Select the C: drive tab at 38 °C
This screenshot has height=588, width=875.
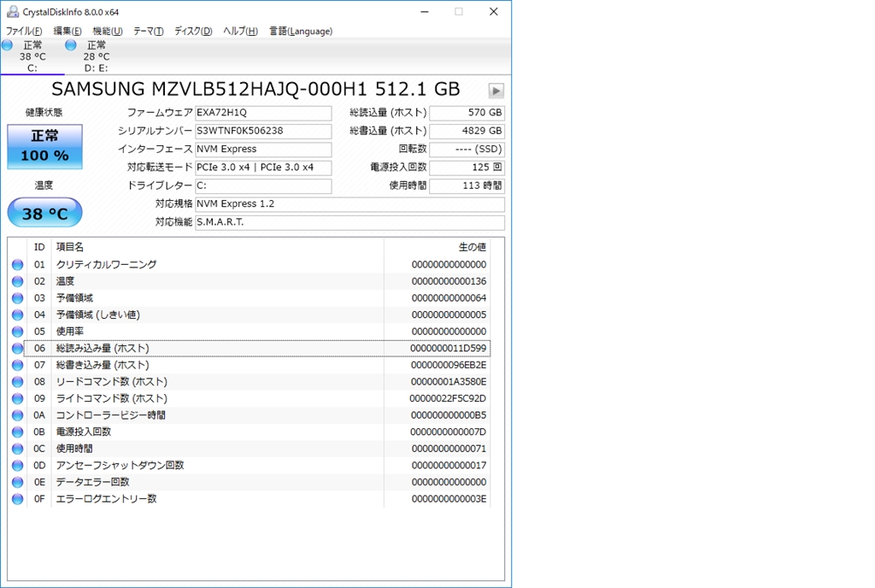pyautogui.click(x=32, y=56)
